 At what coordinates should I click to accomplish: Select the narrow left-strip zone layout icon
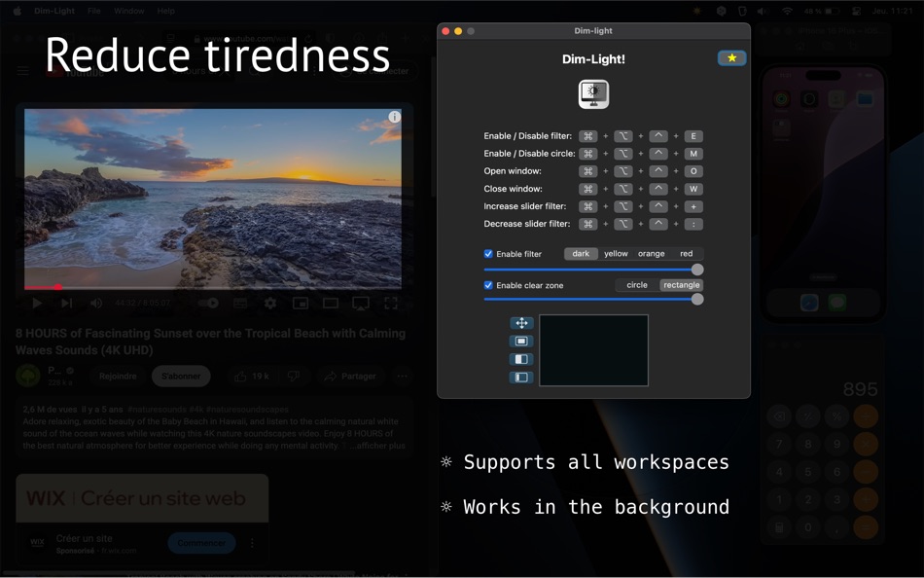tap(521, 378)
